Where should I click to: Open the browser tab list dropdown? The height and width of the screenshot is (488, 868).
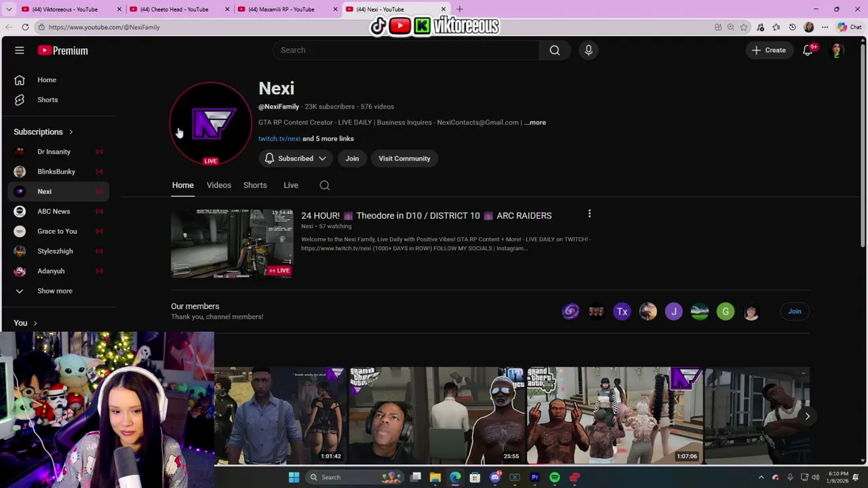tap(9, 9)
